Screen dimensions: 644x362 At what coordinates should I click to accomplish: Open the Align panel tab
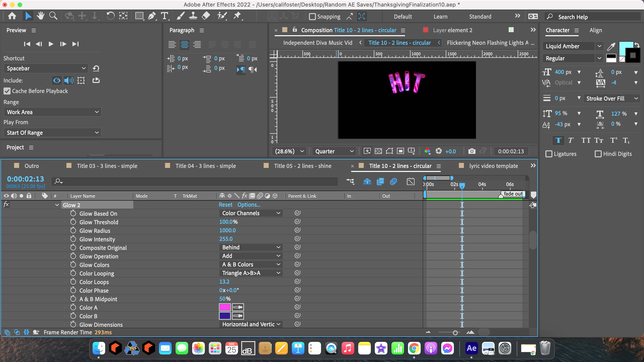click(x=595, y=30)
